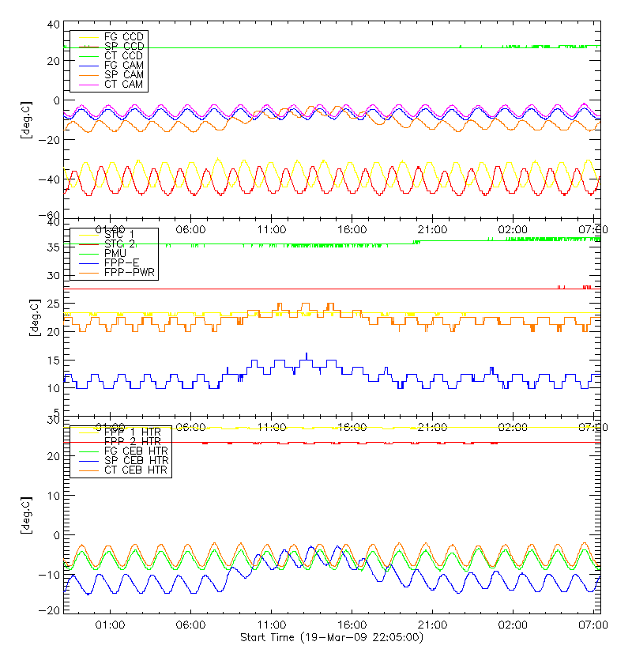The width and height of the screenshot is (632, 672).
Task: Click the 15 tick on middle panel y-axis
Action: click(54, 361)
